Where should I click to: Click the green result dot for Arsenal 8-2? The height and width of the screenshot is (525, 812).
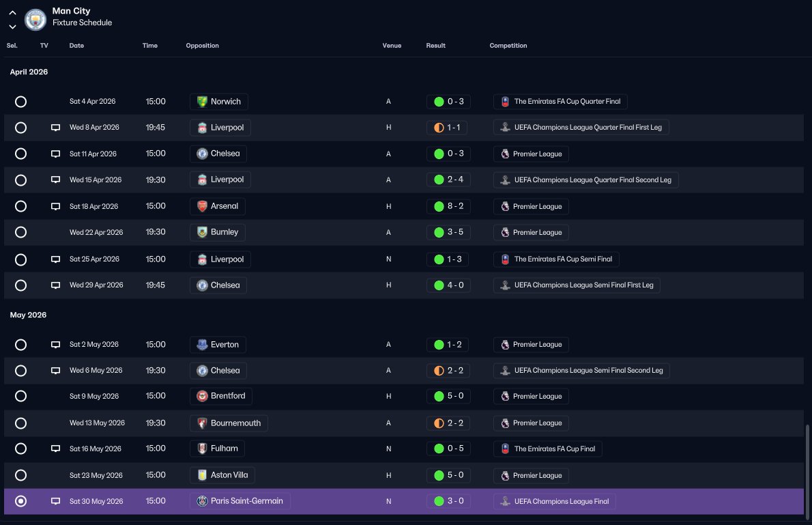point(439,206)
